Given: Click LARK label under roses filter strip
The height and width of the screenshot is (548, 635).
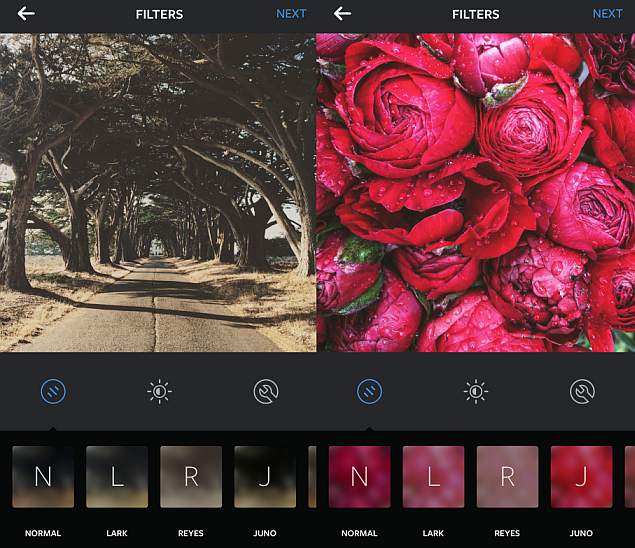Looking at the screenshot, I should point(433,533).
